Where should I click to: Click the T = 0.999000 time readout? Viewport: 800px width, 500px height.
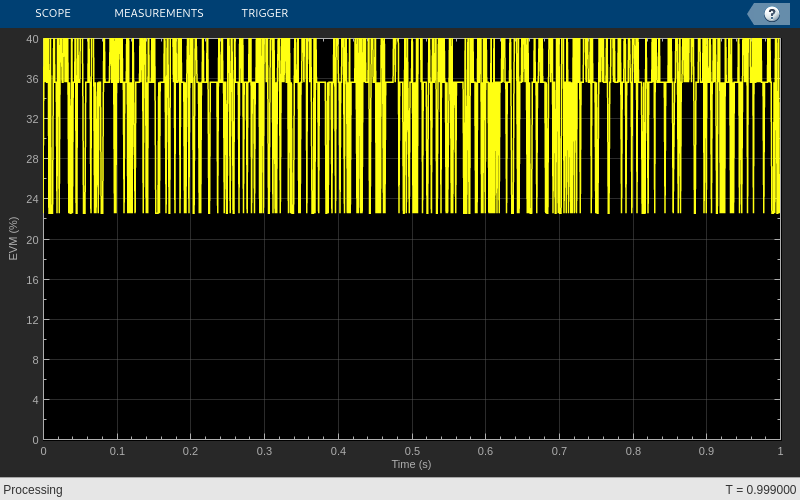[x=761, y=490]
